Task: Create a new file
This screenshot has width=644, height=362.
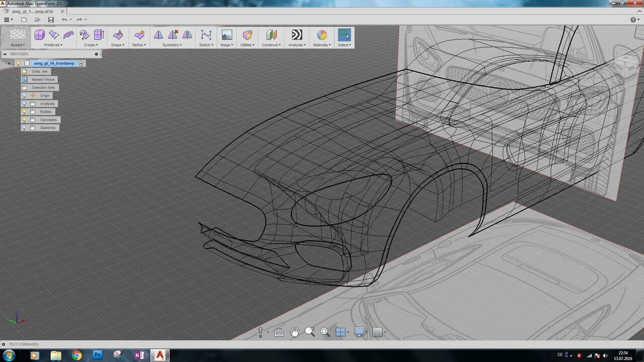Action: [24, 20]
